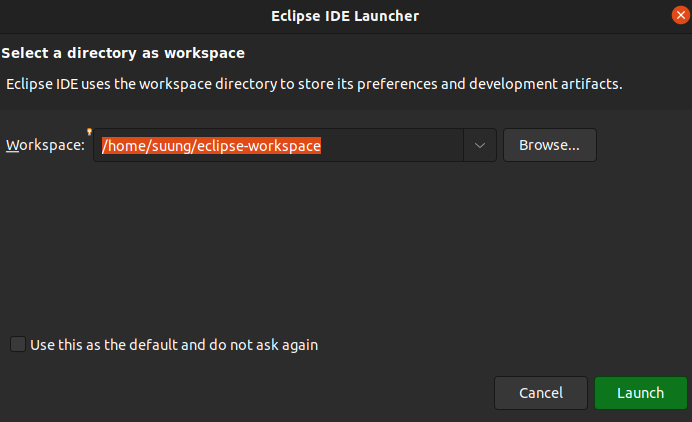Image resolution: width=692 pixels, height=422 pixels.
Task: Click the 'Workspace:' label
Action: point(45,145)
